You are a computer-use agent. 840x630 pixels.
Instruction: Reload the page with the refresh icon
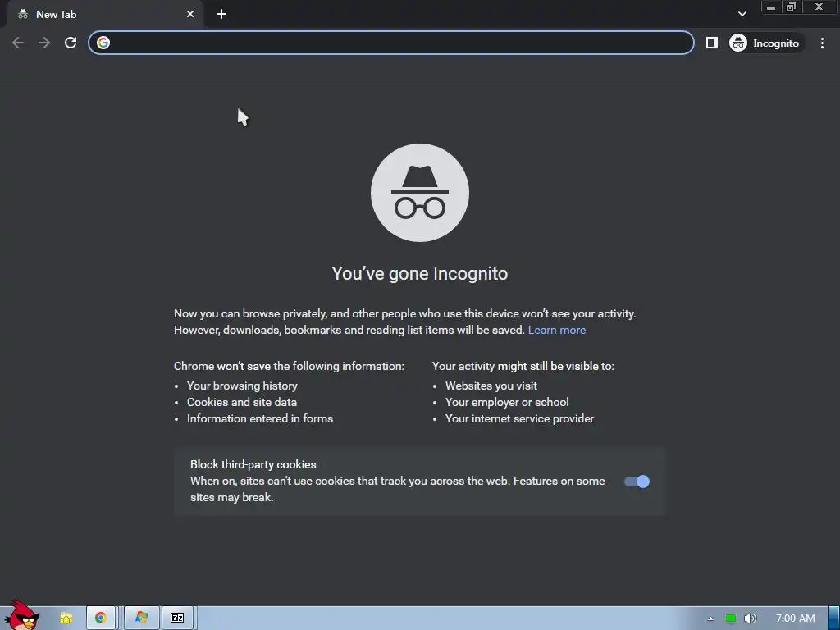pyautogui.click(x=71, y=43)
